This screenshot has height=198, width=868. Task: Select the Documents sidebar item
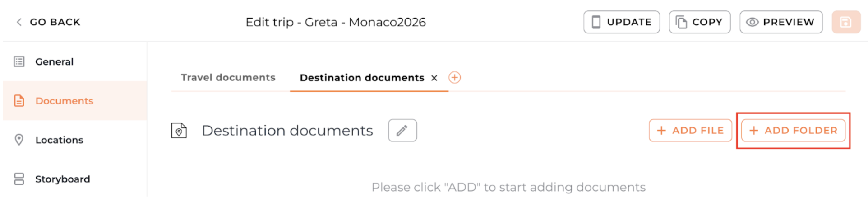64,101
